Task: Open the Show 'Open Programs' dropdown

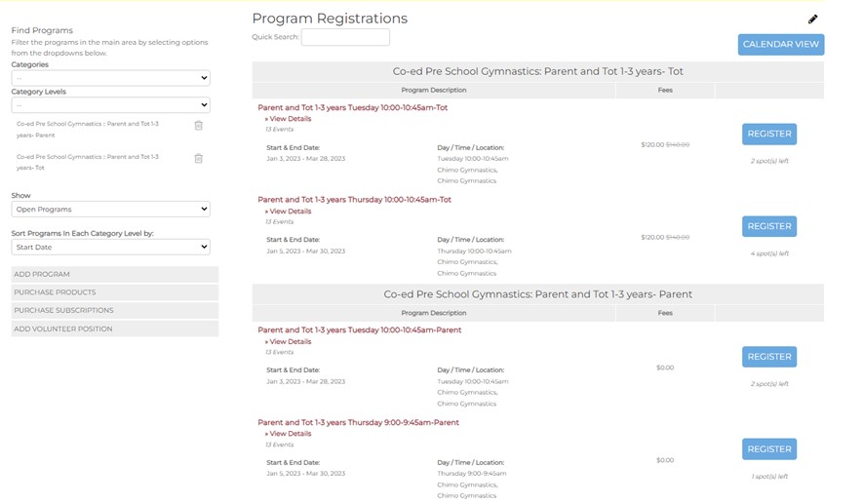Action: [x=110, y=209]
